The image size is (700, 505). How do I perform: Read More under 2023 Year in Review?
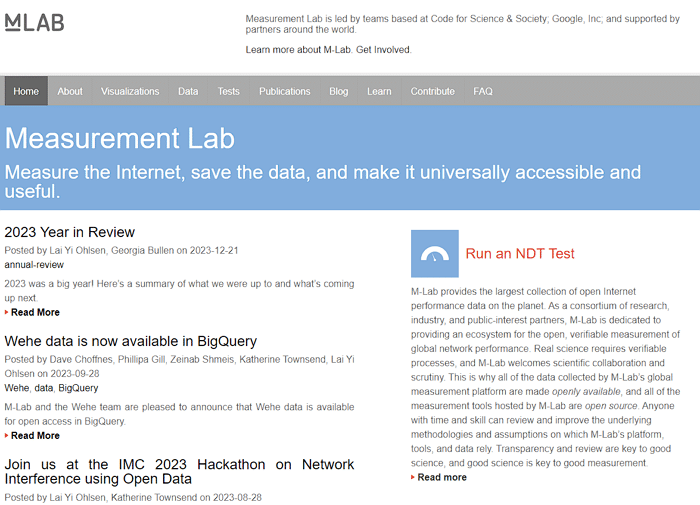tap(35, 312)
